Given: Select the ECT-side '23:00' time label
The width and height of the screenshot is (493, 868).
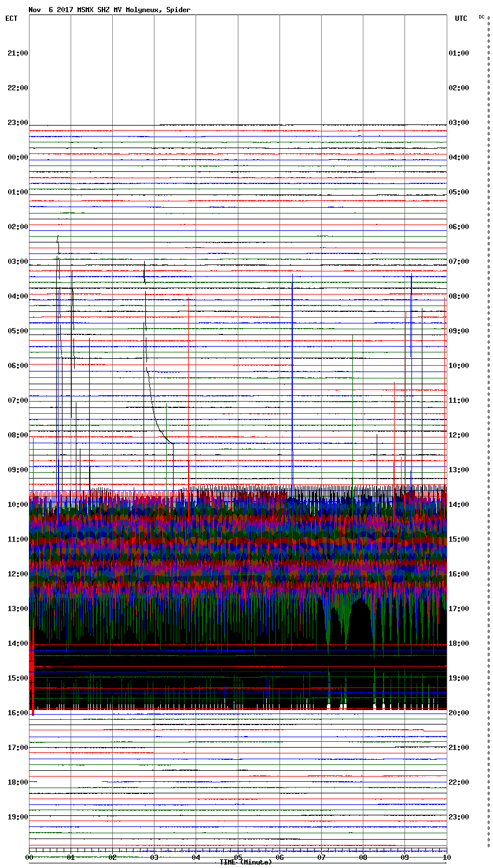Looking at the screenshot, I should pyautogui.click(x=18, y=123).
